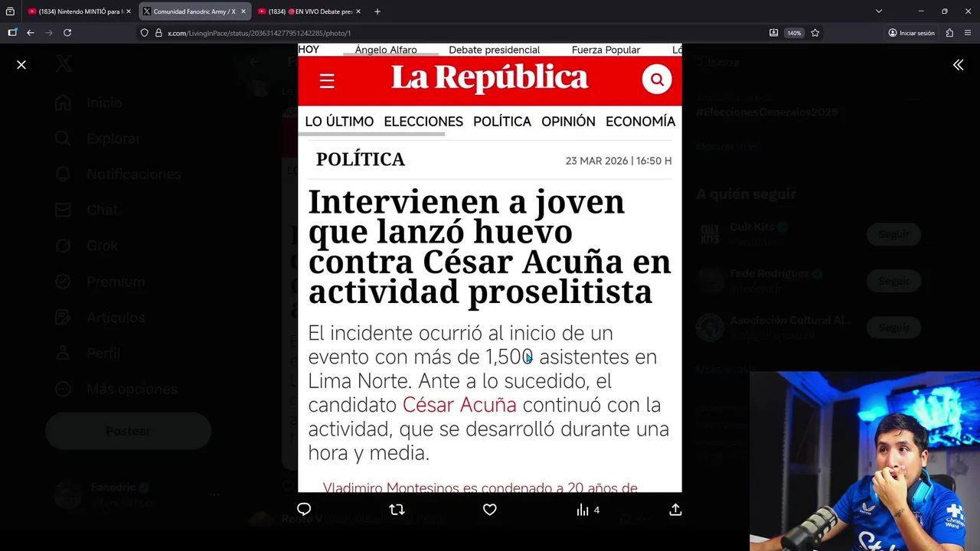Follow Fede Rodriguez with the Seguir button
Viewport: 980px width, 551px height.
pyautogui.click(x=893, y=281)
